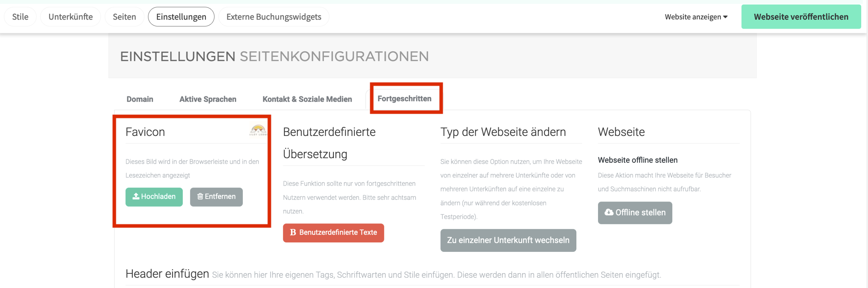The height and width of the screenshot is (288, 868).
Task: Click the cloud icon on Offline stellen
Action: click(x=609, y=212)
